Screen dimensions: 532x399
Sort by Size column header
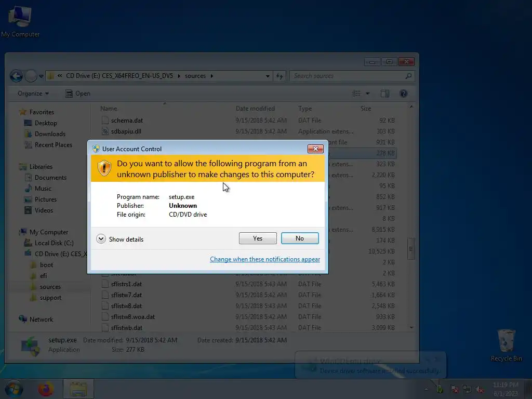click(x=365, y=109)
